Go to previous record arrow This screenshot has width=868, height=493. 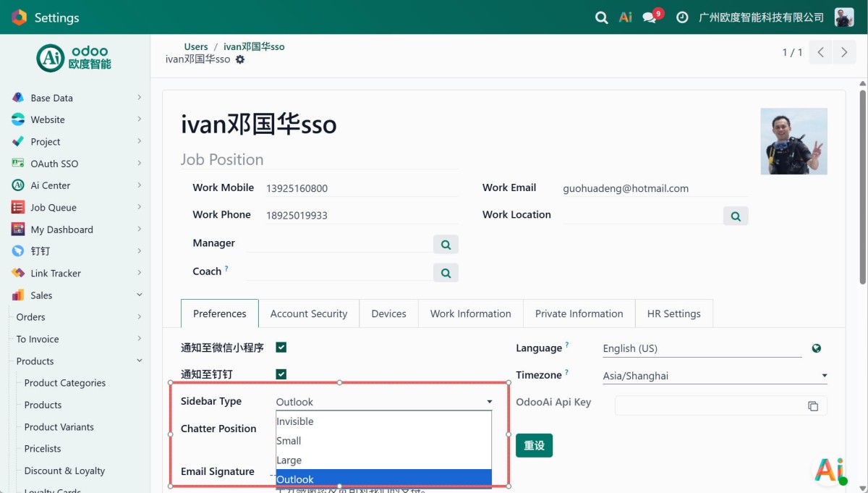(820, 52)
